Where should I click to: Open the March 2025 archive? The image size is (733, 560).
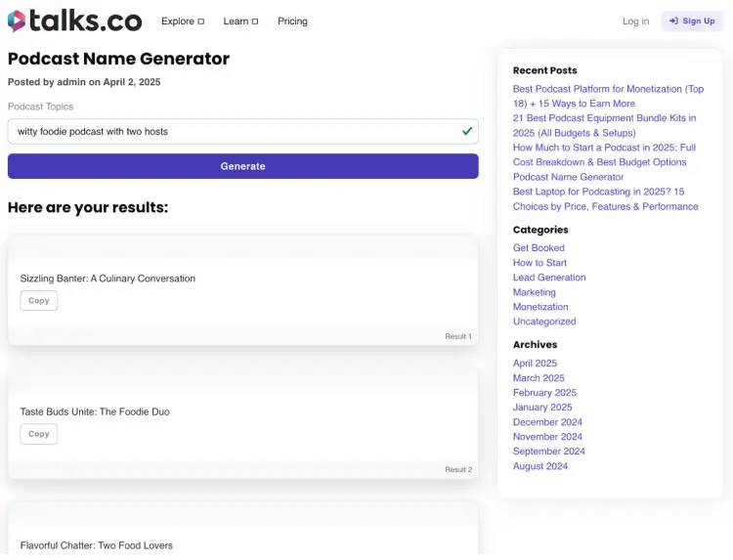click(x=539, y=377)
